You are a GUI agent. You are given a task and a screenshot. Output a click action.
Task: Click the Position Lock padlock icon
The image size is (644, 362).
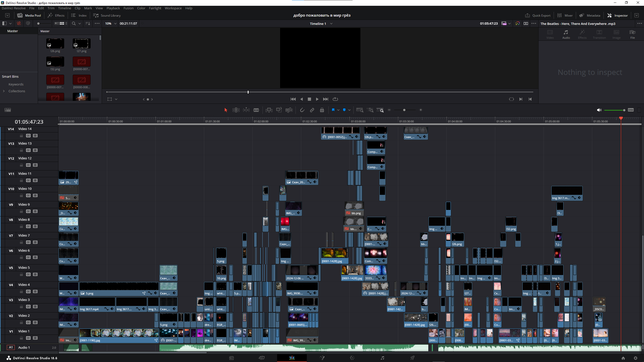[322, 110]
